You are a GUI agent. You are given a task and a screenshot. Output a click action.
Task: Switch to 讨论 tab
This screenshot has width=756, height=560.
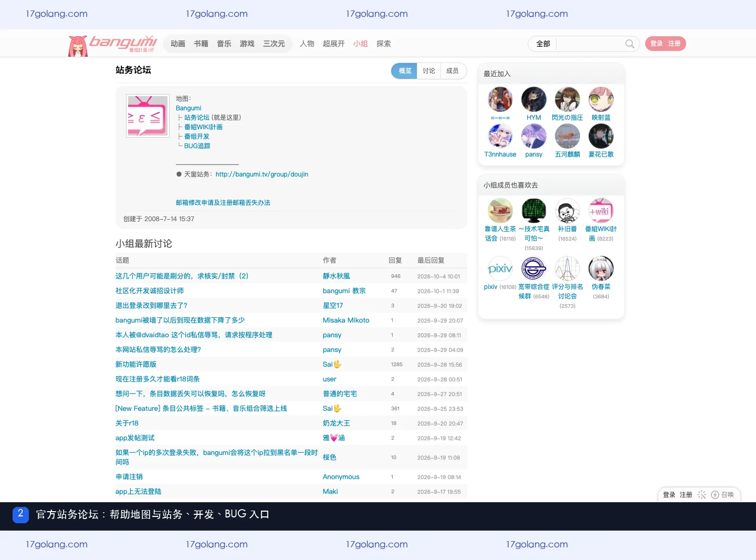click(x=429, y=71)
